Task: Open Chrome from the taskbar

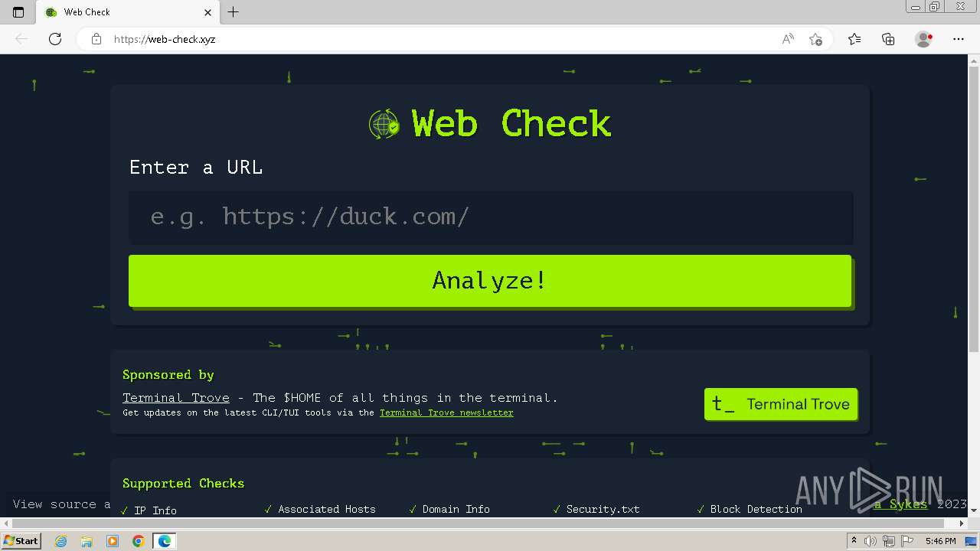Action: coord(138,541)
